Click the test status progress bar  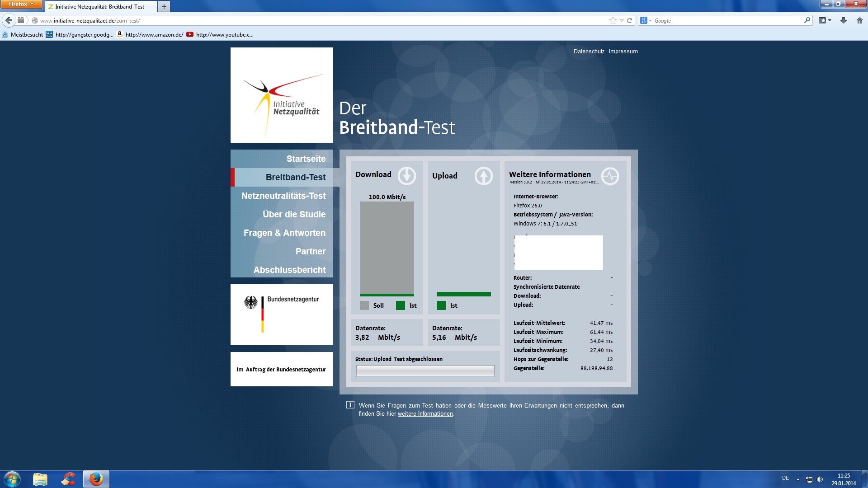tap(425, 371)
